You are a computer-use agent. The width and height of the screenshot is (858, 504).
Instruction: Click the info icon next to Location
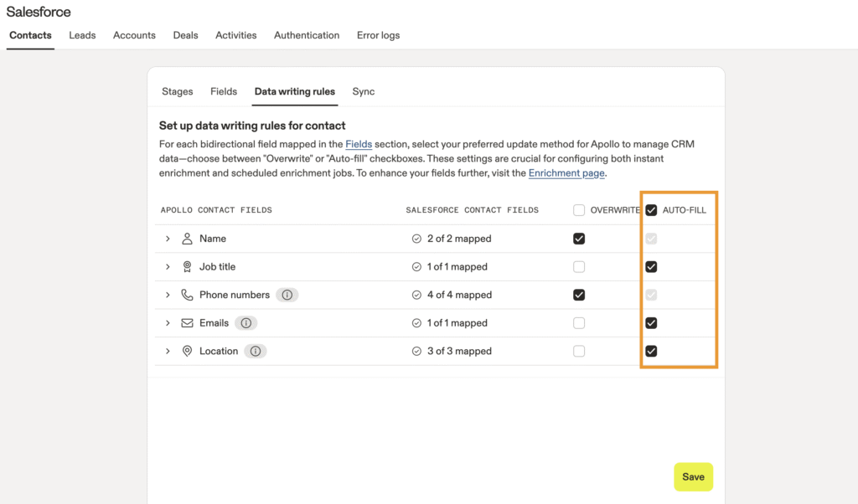click(x=256, y=352)
